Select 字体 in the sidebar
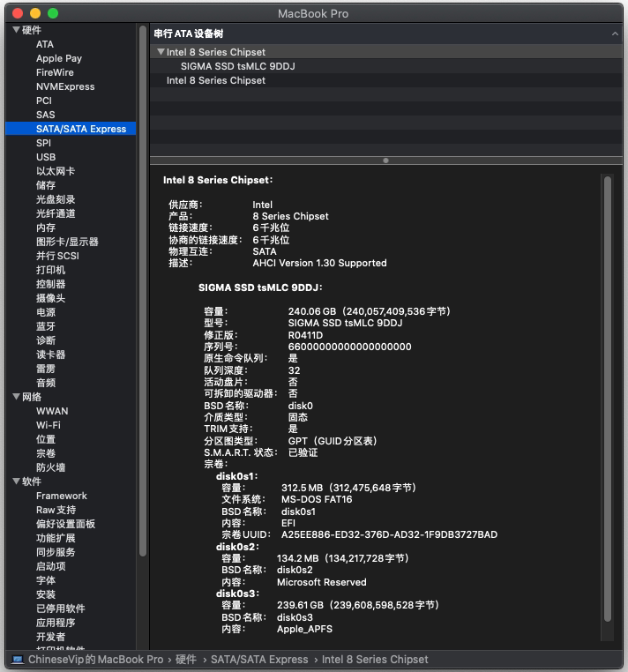 pyautogui.click(x=46, y=580)
